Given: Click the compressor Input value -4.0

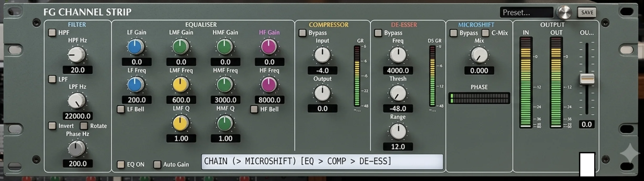Looking at the screenshot, I should point(322,71).
